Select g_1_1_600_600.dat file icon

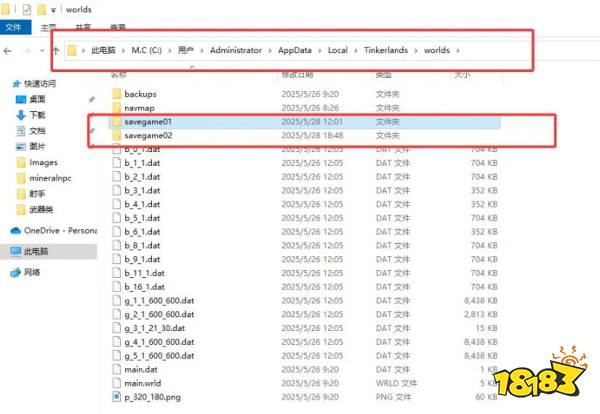tap(117, 300)
